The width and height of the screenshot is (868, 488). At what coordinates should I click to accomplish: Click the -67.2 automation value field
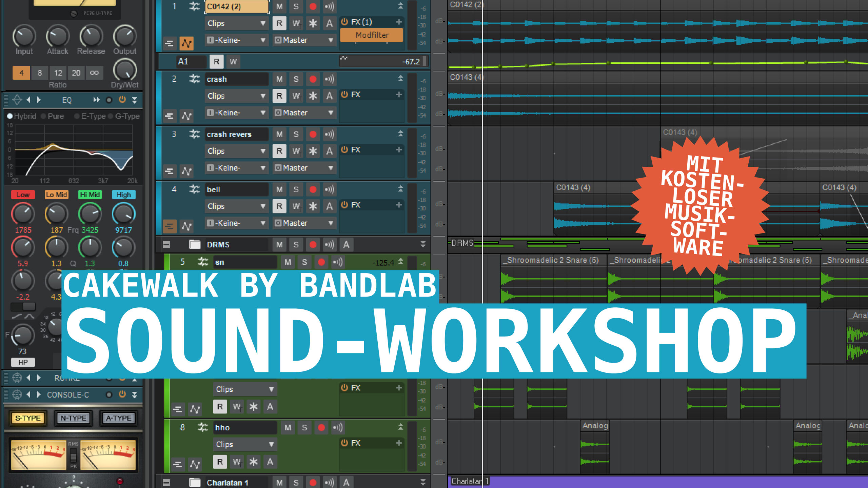pos(383,62)
